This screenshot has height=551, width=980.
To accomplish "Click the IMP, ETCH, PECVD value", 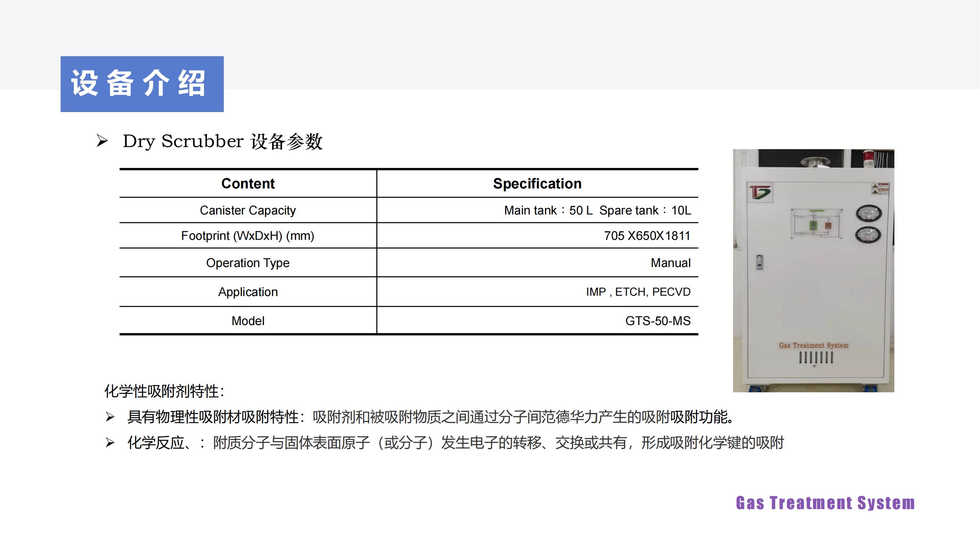I will tap(638, 292).
